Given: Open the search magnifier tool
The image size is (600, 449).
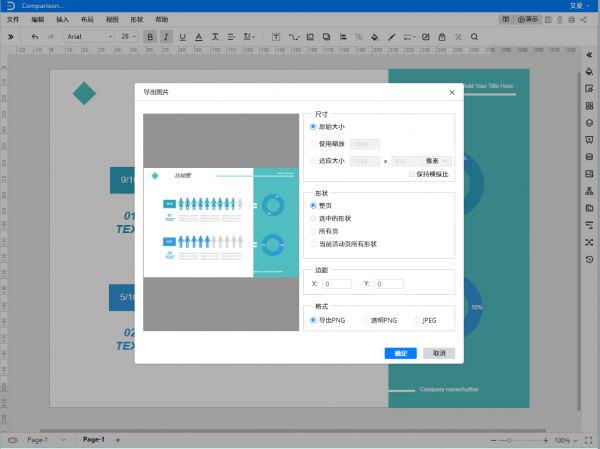Looking at the screenshot, I should [x=474, y=37].
